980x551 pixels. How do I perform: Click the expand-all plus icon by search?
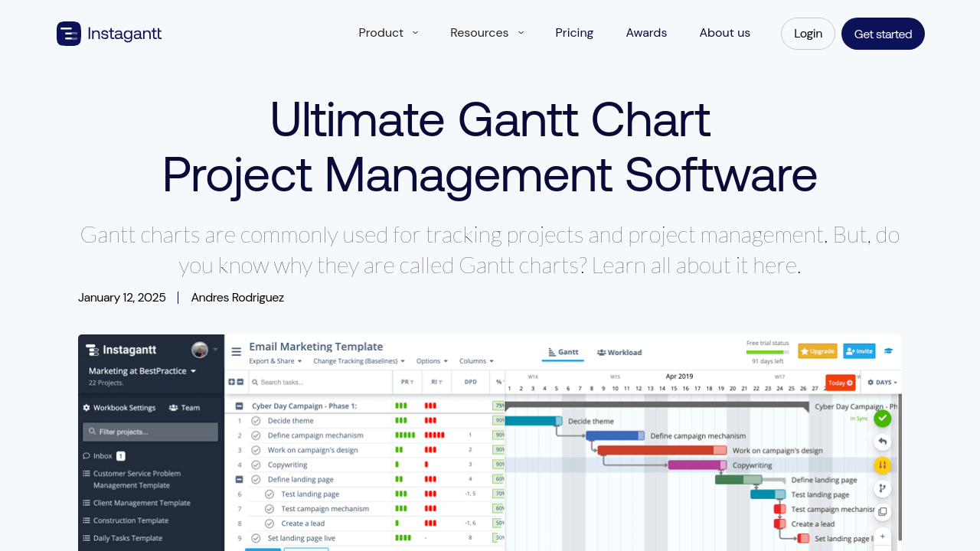click(x=232, y=382)
